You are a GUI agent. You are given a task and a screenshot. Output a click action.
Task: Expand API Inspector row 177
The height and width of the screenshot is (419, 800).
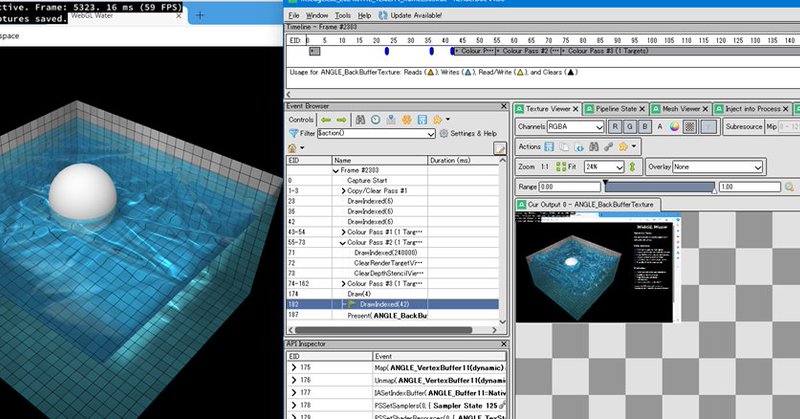tap(293, 392)
